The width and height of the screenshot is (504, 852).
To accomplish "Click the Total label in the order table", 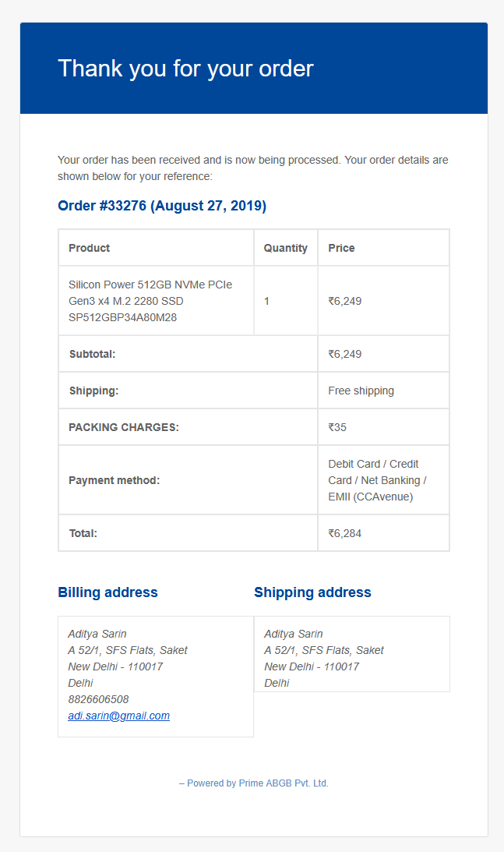I will tap(83, 533).
